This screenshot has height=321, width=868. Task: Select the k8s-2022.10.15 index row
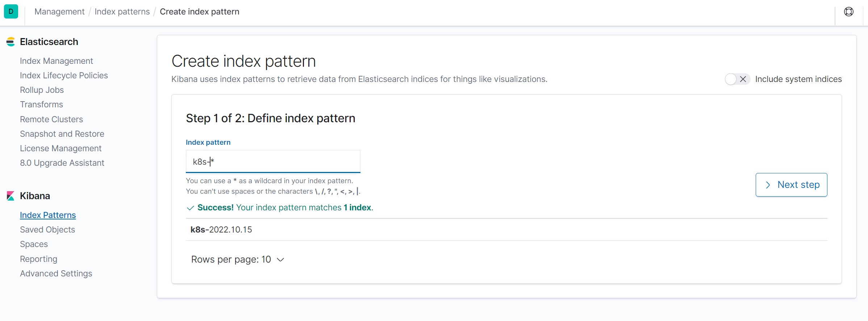221,230
